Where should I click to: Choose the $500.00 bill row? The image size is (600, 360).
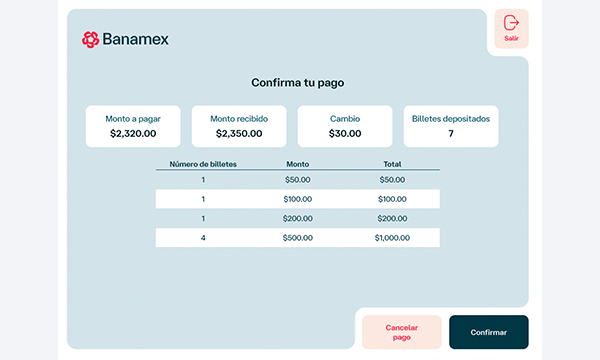pyautogui.click(x=298, y=238)
